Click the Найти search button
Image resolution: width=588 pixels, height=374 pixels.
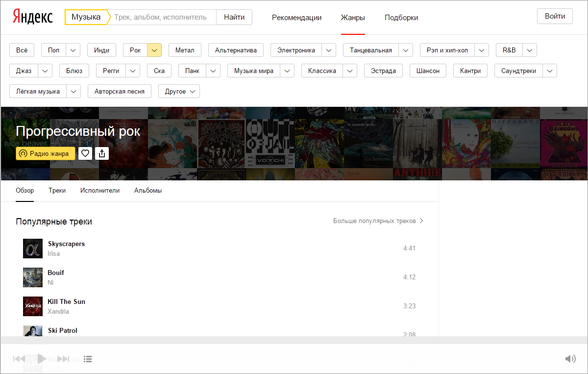[x=234, y=17]
